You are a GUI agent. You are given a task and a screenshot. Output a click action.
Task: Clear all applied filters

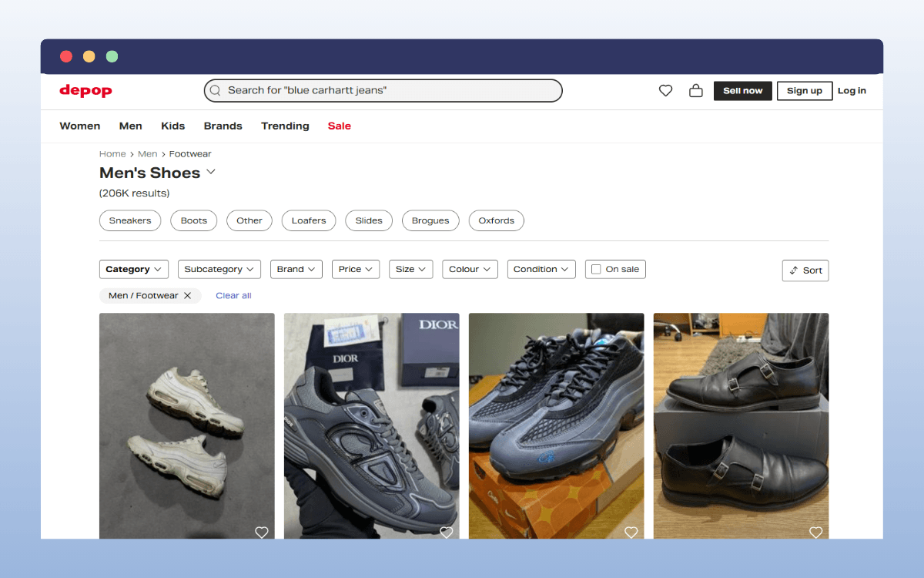point(233,295)
